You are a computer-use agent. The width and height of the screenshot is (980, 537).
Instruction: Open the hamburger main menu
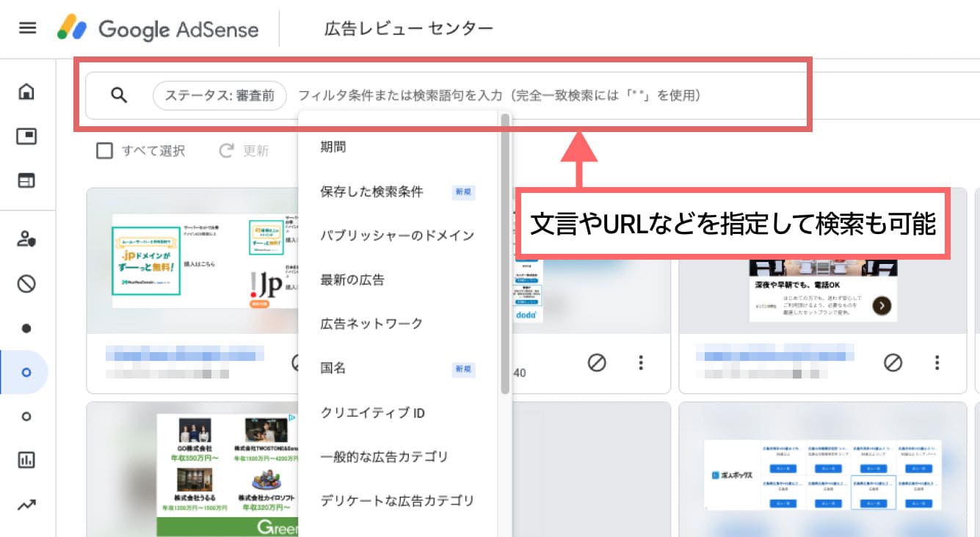[x=27, y=29]
